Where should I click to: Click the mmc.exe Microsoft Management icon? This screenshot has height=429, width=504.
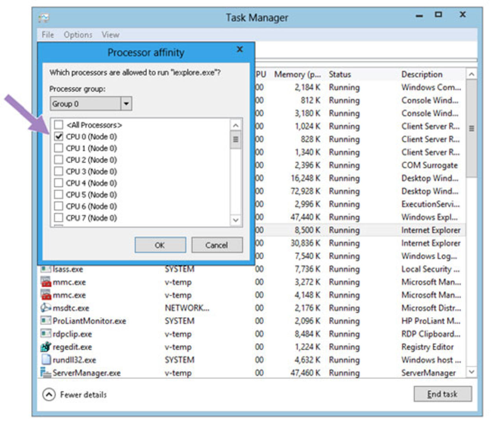46,282
